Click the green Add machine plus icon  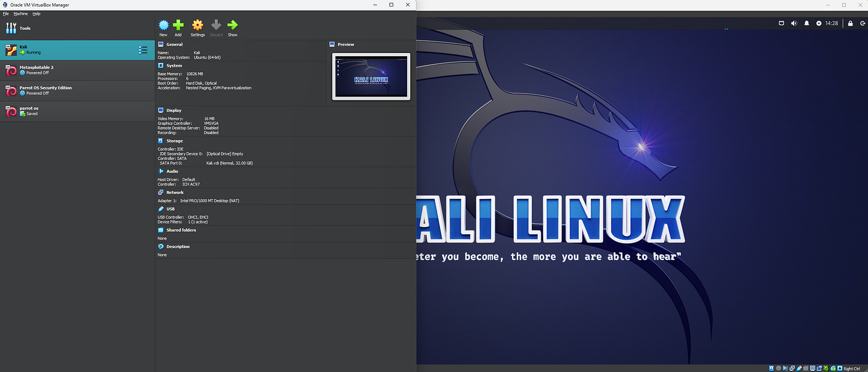(x=178, y=25)
